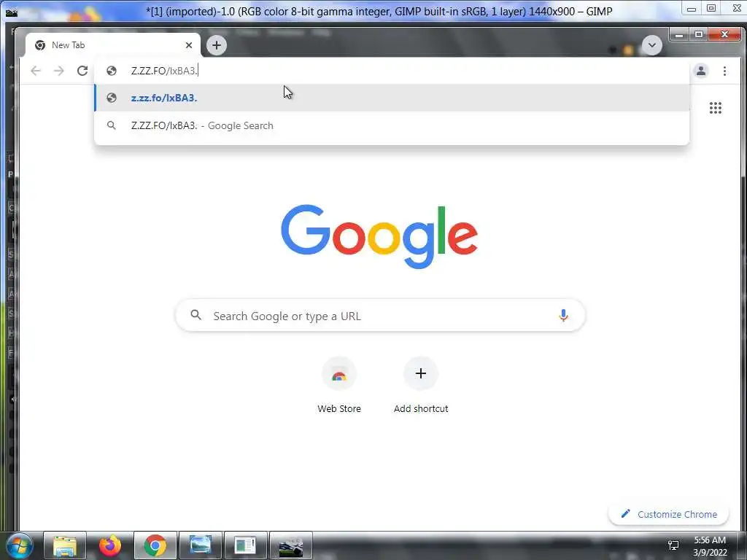Open the Web Store shortcut
Screen dimensions: 747x560
[x=339, y=385]
